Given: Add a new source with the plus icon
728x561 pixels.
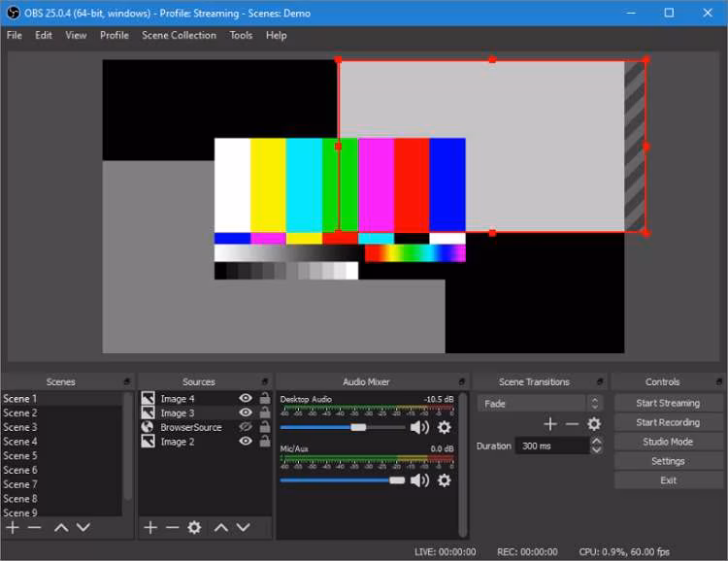Looking at the screenshot, I should (150, 528).
